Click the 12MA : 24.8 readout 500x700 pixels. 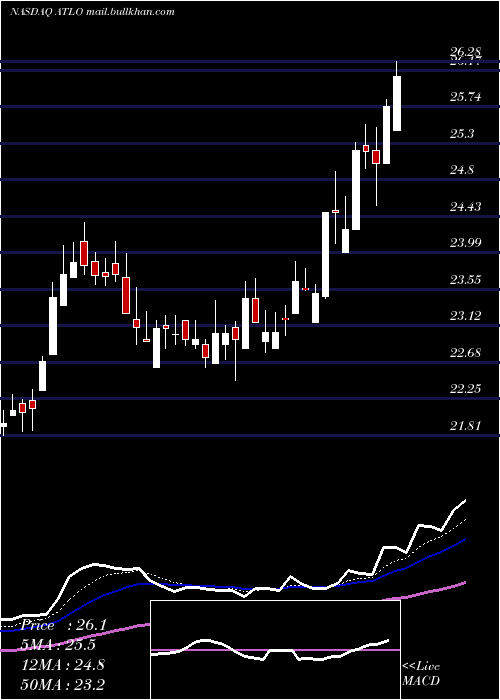pyautogui.click(x=63, y=664)
